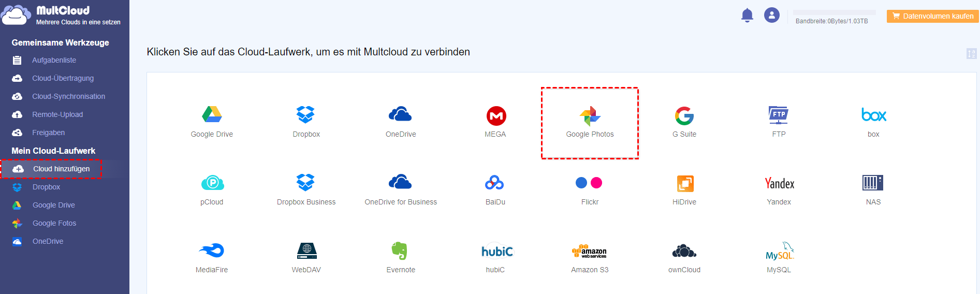The image size is (980, 294).
Task: Select the MEGA cloud icon
Action: [x=496, y=115]
